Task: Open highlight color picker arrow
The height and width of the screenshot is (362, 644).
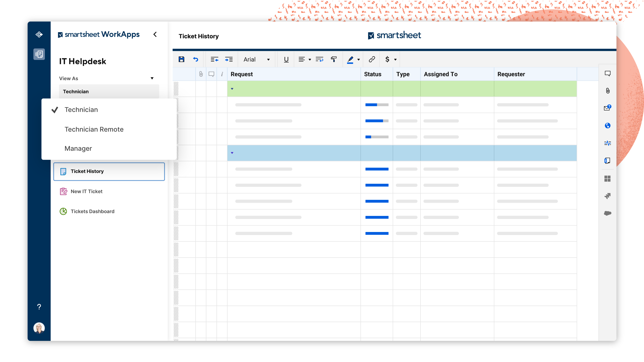Action: pyautogui.click(x=359, y=59)
